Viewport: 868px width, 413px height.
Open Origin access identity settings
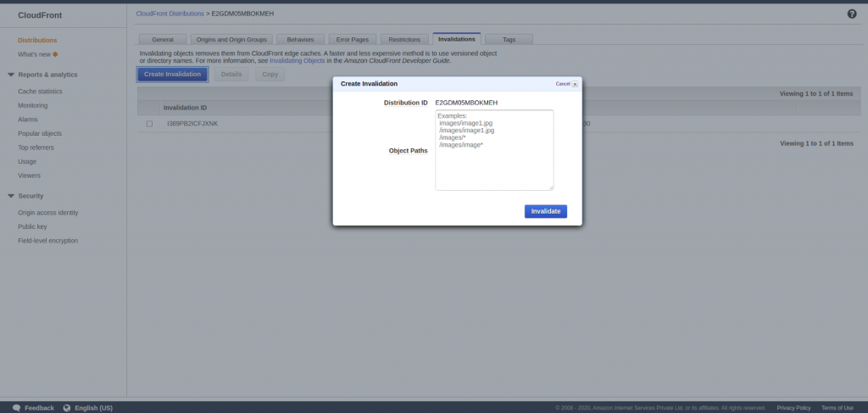[48, 213]
